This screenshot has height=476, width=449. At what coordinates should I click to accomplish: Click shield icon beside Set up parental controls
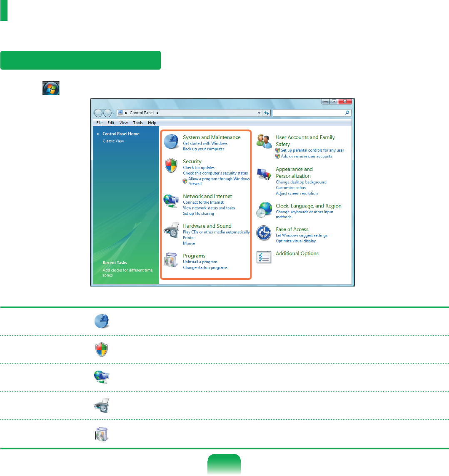(x=277, y=150)
